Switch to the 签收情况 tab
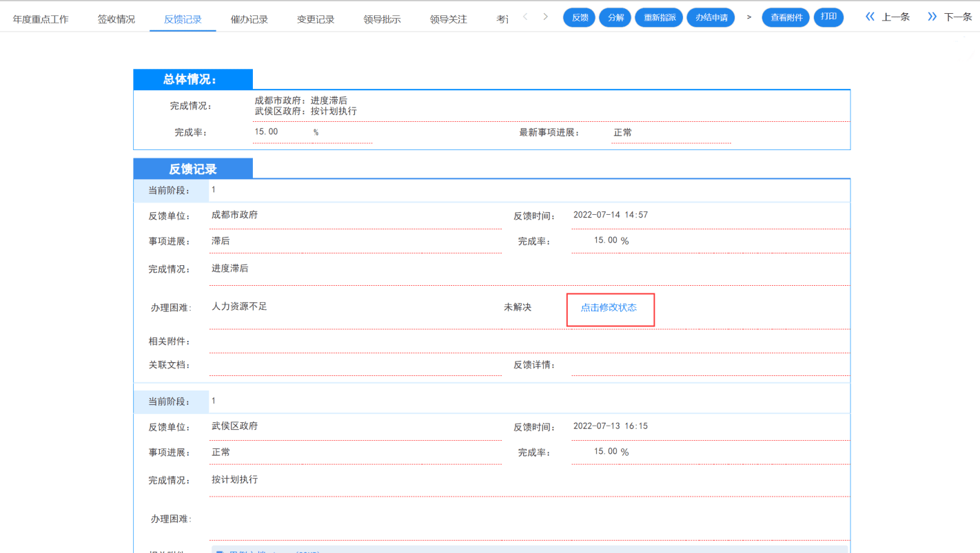The width and height of the screenshot is (980, 553). [116, 19]
